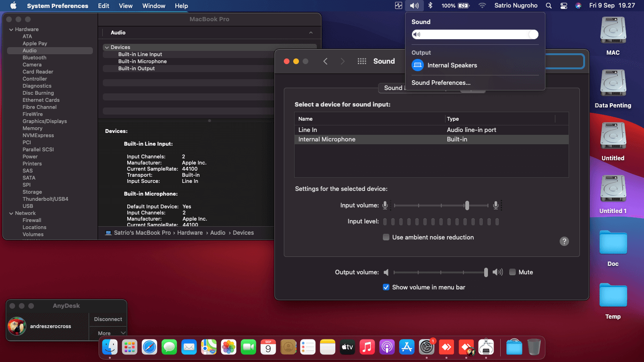Open Spotlight search magnifier icon
This screenshot has height=362, width=644.
pyautogui.click(x=549, y=6)
